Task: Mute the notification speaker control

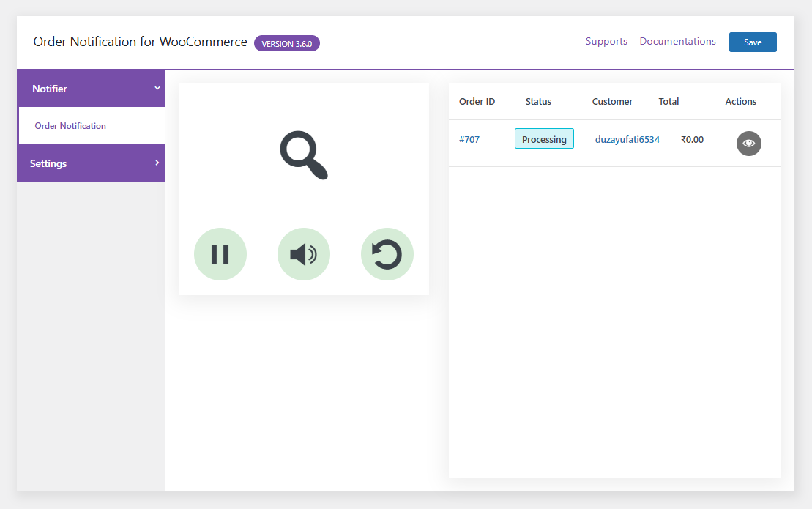Action: click(x=303, y=253)
